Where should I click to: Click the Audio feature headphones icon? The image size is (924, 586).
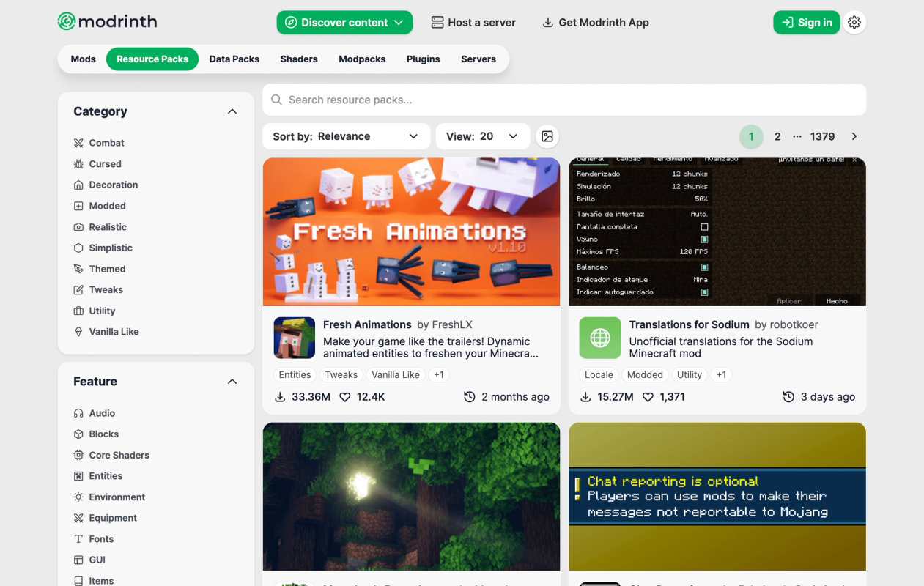(x=78, y=413)
